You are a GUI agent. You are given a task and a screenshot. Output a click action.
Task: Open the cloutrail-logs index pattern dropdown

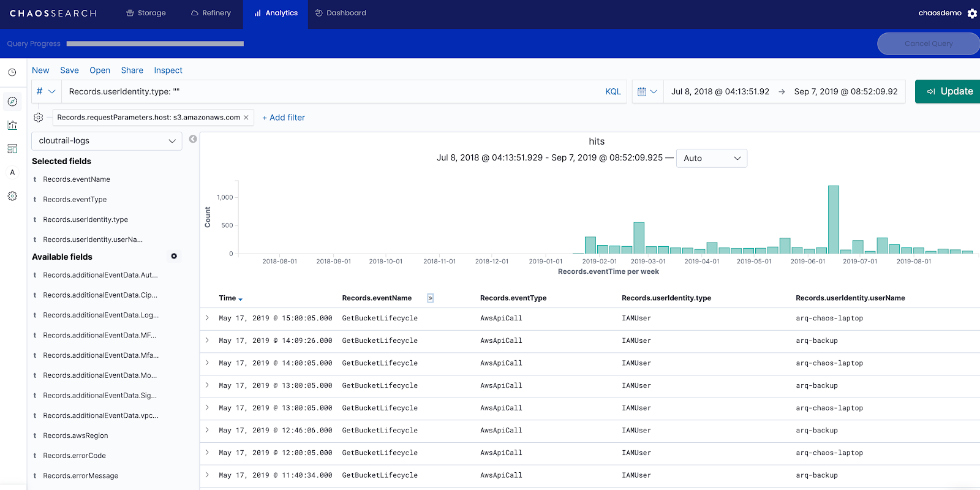107,141
